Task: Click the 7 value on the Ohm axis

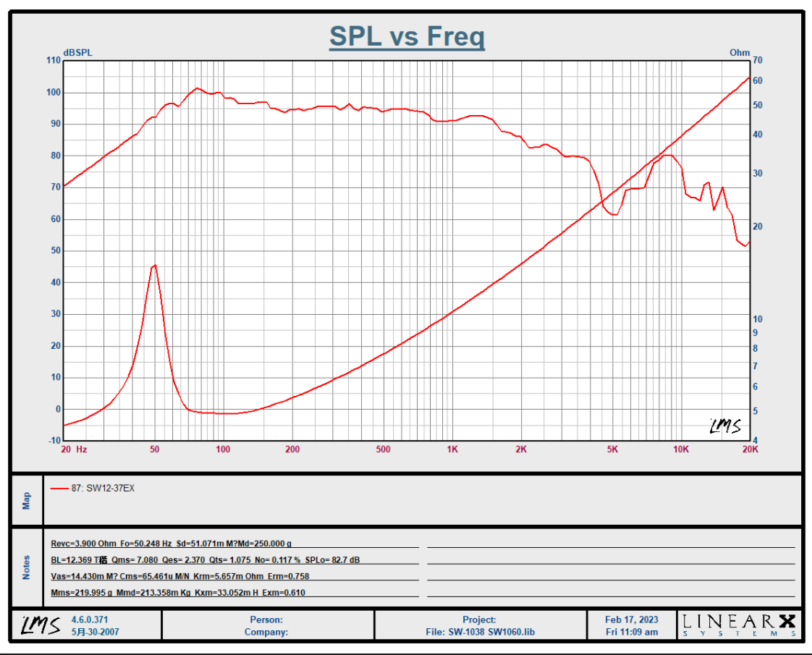Action: coord(755,367)
